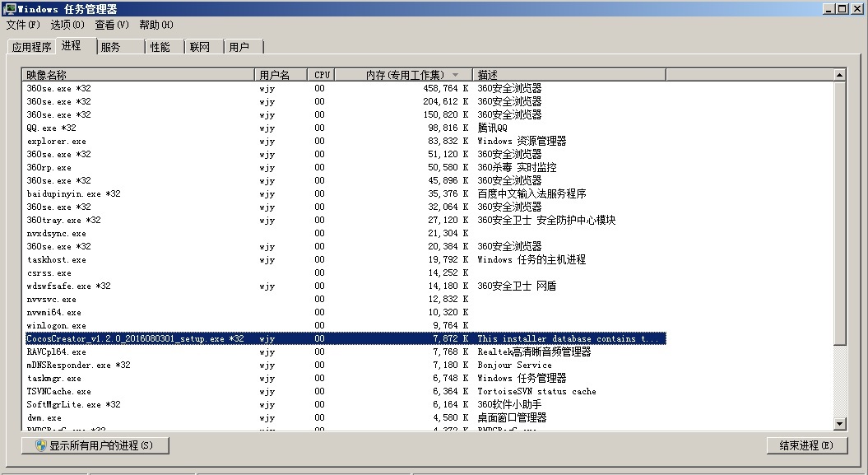The width and height of the screenshot is (868, 475).
Task: Click the scrollbar down arrow
Action: click(x=840, y=424)
